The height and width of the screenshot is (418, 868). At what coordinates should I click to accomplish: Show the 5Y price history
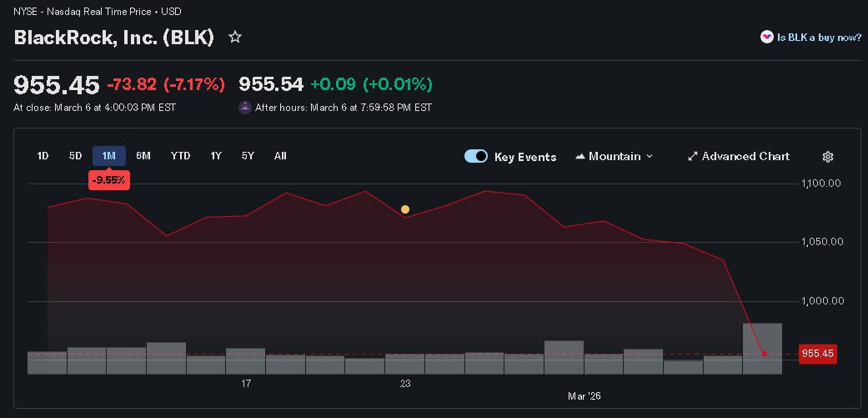pyautogui.click(x=248, y=156)
